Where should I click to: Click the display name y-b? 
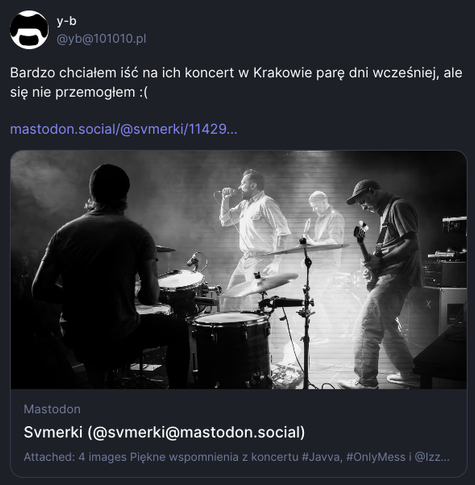[x=66, y=21]
